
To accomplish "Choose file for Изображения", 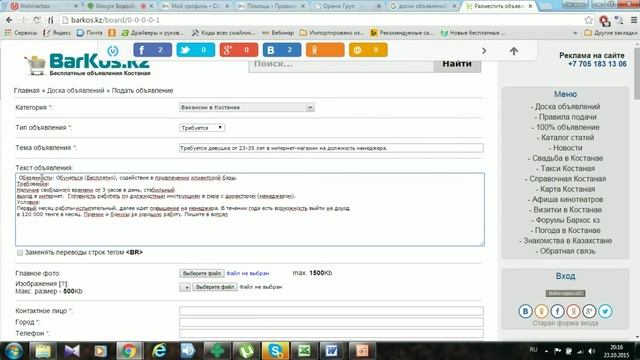I will click(x=215, y=287).
